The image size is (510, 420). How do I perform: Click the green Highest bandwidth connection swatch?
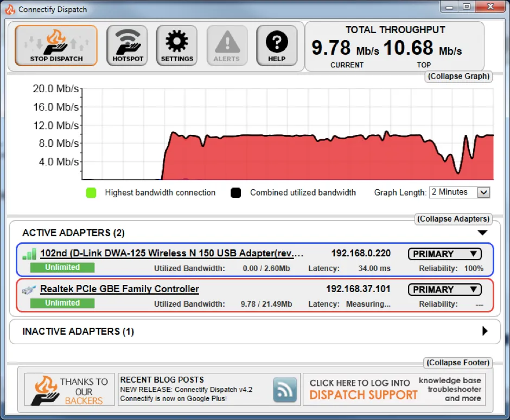91,192
